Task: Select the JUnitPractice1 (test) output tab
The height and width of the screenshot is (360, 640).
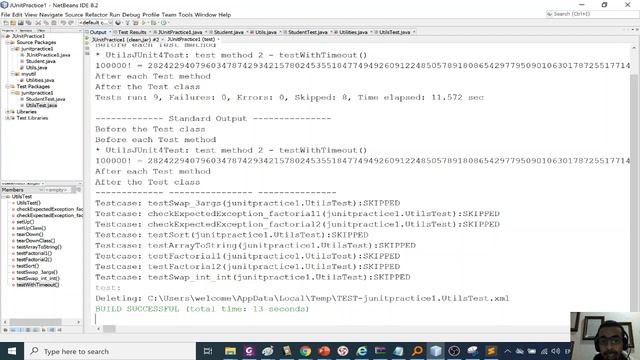Action: coord(191,40)
